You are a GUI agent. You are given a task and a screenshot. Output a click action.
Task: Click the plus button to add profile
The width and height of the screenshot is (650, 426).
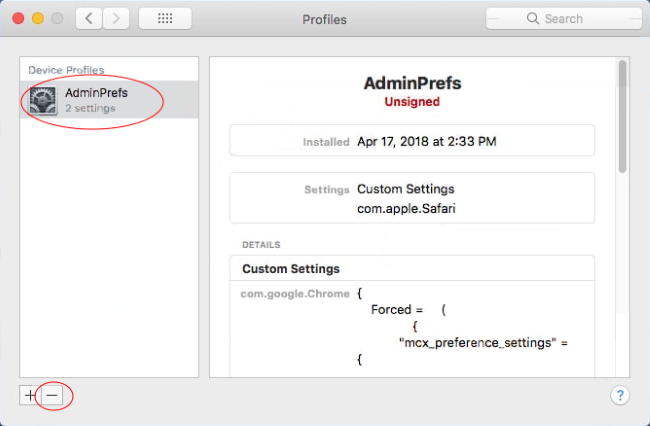(29, 395)
